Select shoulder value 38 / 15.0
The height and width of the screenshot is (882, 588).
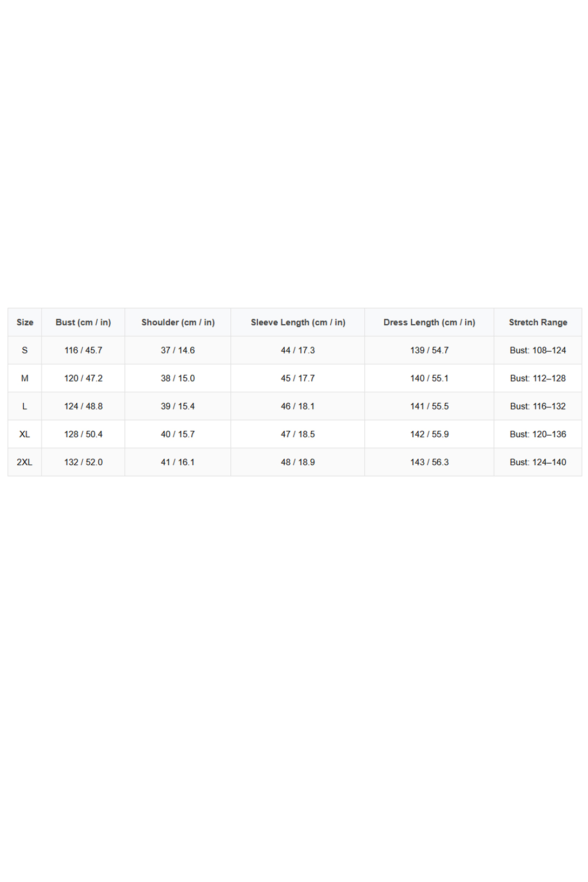(x=178, y=378)
